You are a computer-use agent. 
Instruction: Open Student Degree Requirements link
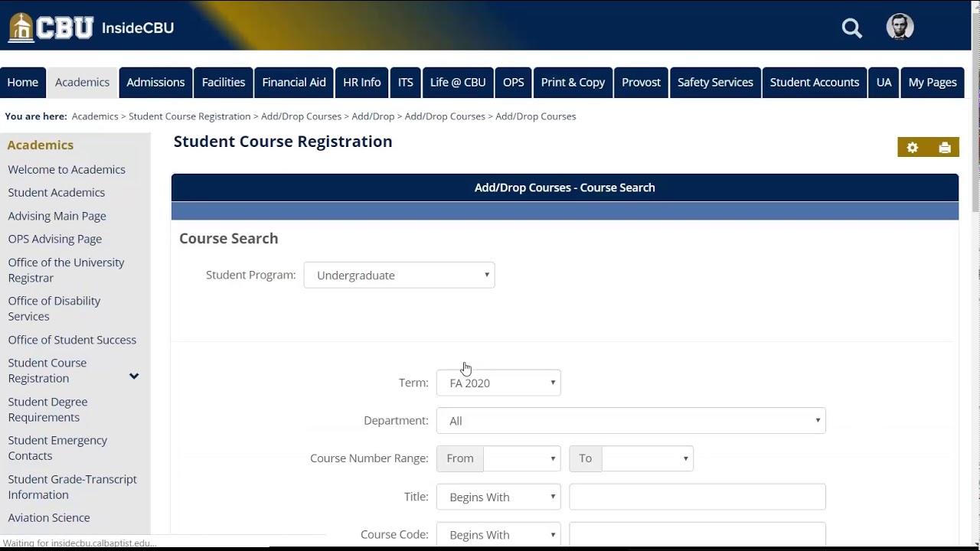pos(47,409)
